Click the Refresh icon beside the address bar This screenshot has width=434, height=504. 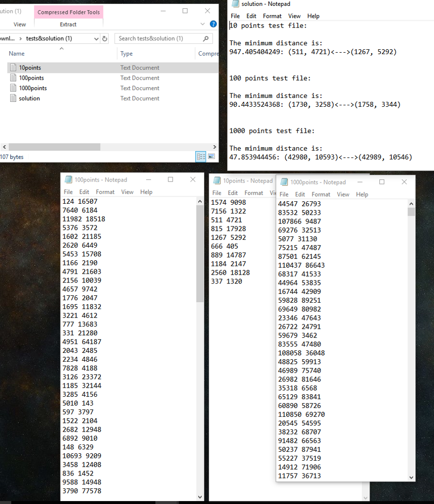[104, 38]
